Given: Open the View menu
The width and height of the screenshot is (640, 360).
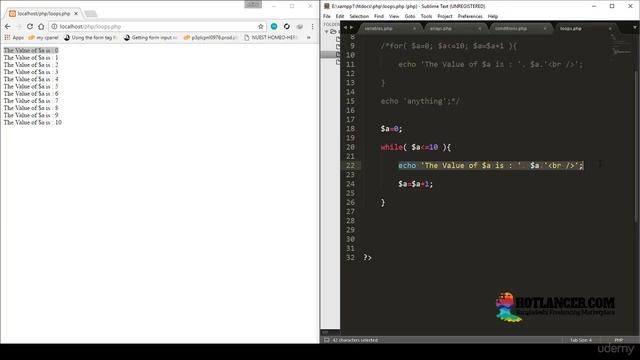Looking at the screenshot, I should 394,16.
